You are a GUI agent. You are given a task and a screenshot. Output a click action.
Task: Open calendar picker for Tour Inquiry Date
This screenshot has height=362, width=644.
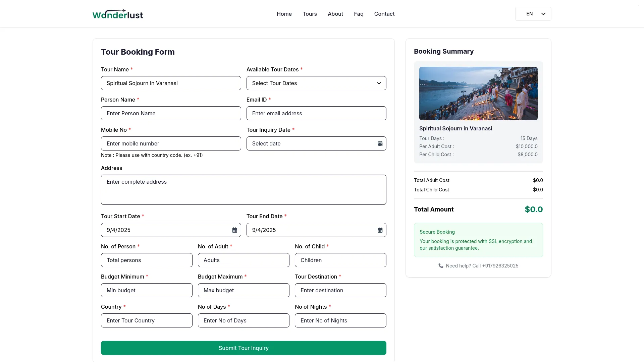tap(380, 143)
